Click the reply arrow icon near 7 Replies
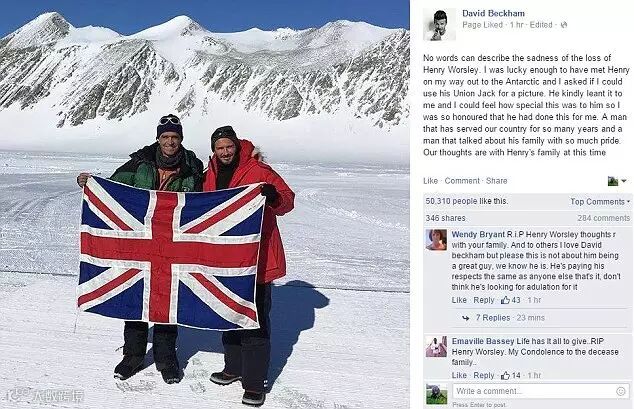The width and height of the screenshot is (634, 409). (x=466, y=318)
